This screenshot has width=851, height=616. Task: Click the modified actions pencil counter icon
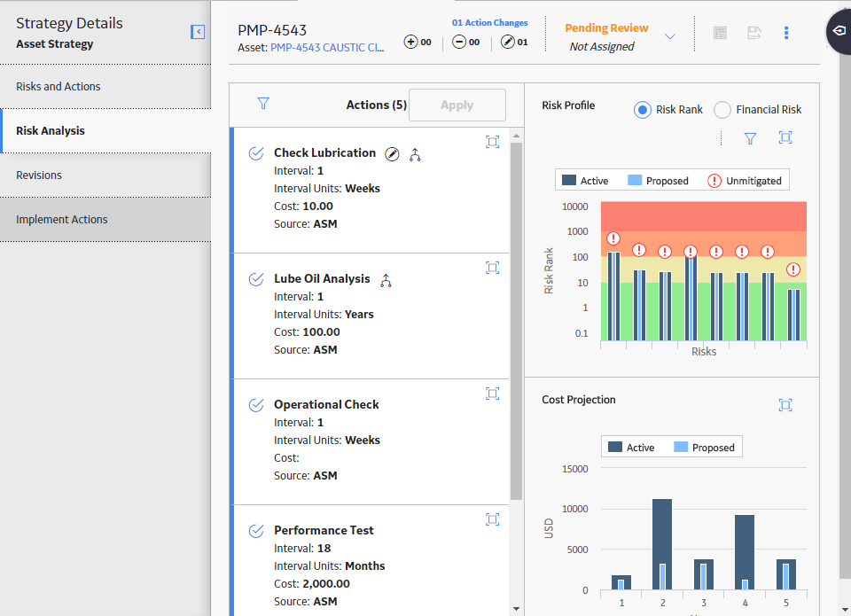pos(507,42)
